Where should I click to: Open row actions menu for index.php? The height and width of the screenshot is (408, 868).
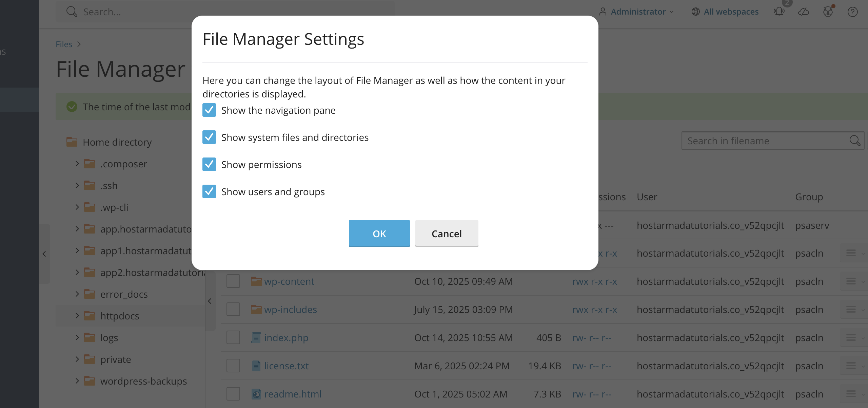tap(854, 337)
